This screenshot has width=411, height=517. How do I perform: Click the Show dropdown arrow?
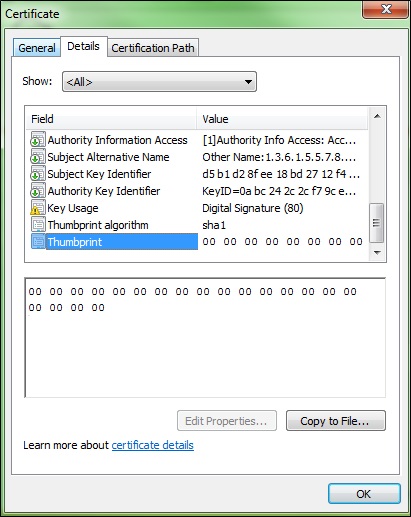(248, 82)
